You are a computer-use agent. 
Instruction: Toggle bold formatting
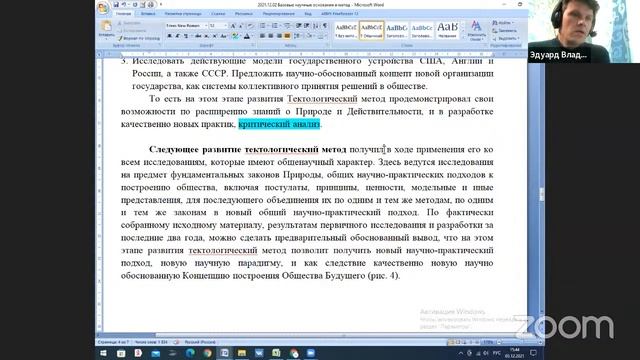pos(169,36)
